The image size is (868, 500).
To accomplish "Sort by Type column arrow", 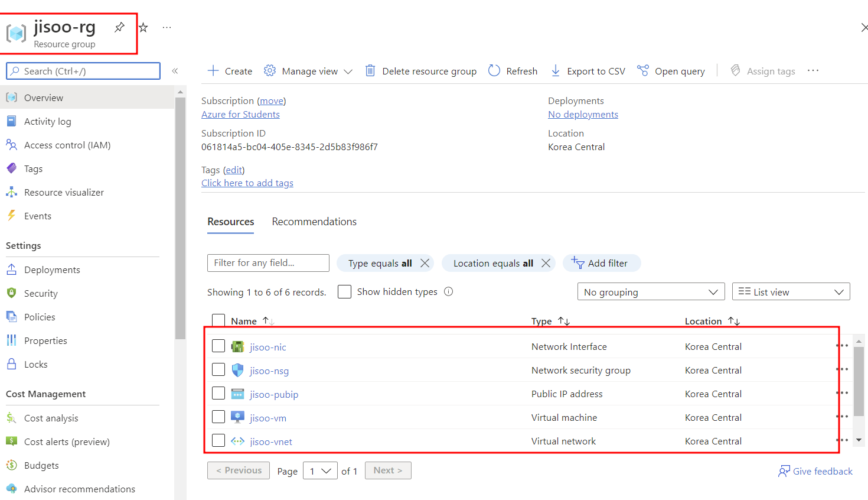I will coord(564,321).
